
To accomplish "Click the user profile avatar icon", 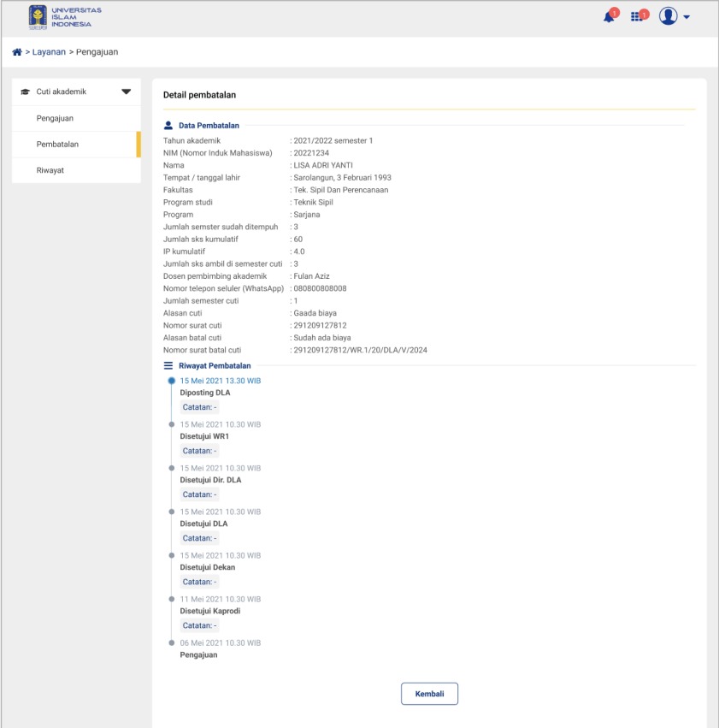I will click(668, 17).
